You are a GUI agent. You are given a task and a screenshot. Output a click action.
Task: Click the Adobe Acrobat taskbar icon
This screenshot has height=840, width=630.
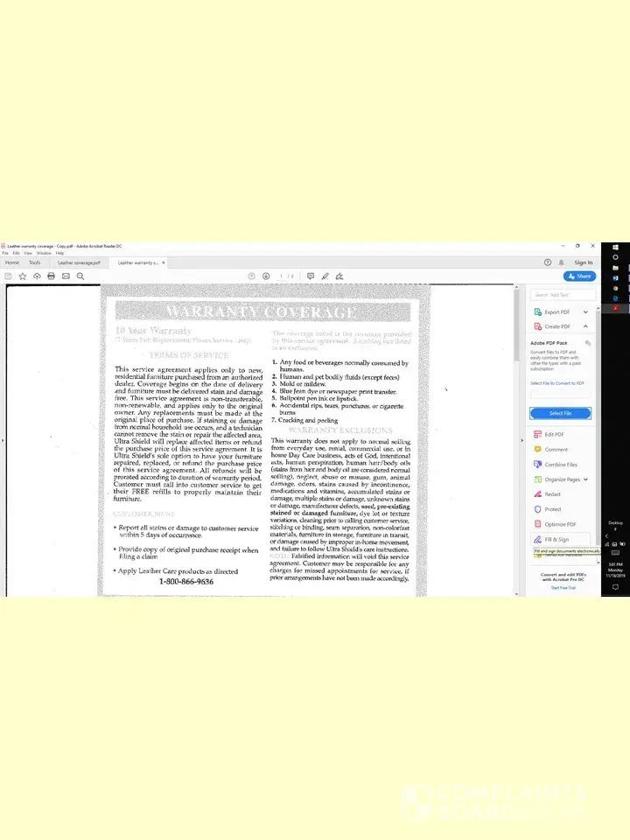(x=615, y=309)
